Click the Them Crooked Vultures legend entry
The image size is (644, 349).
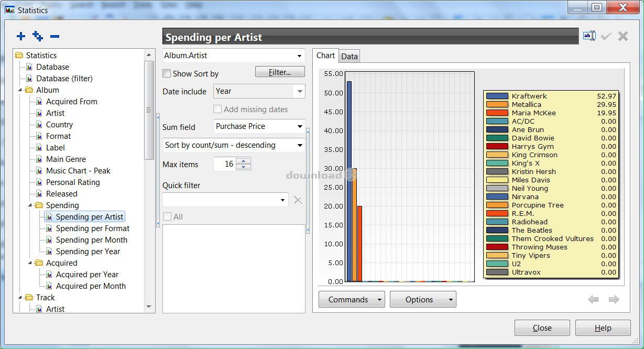(553, 239)
